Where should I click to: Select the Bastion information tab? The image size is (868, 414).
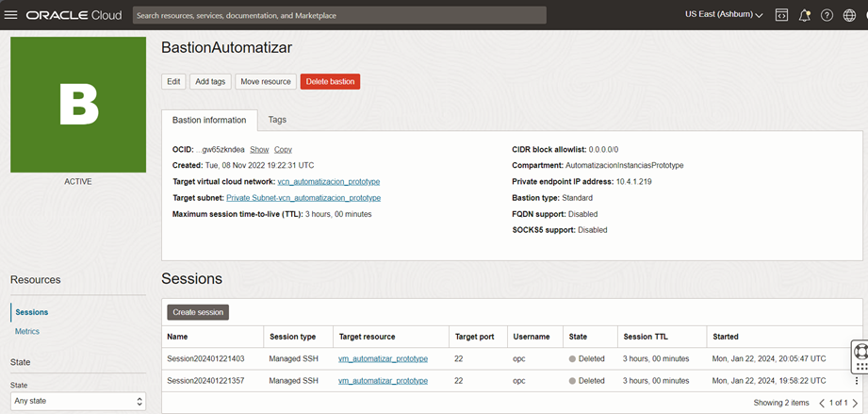coord(209,120)
